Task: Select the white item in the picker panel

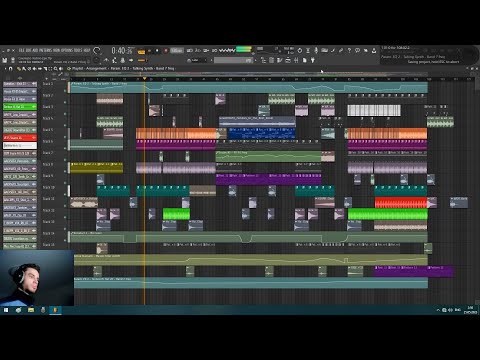Action: 20,146
